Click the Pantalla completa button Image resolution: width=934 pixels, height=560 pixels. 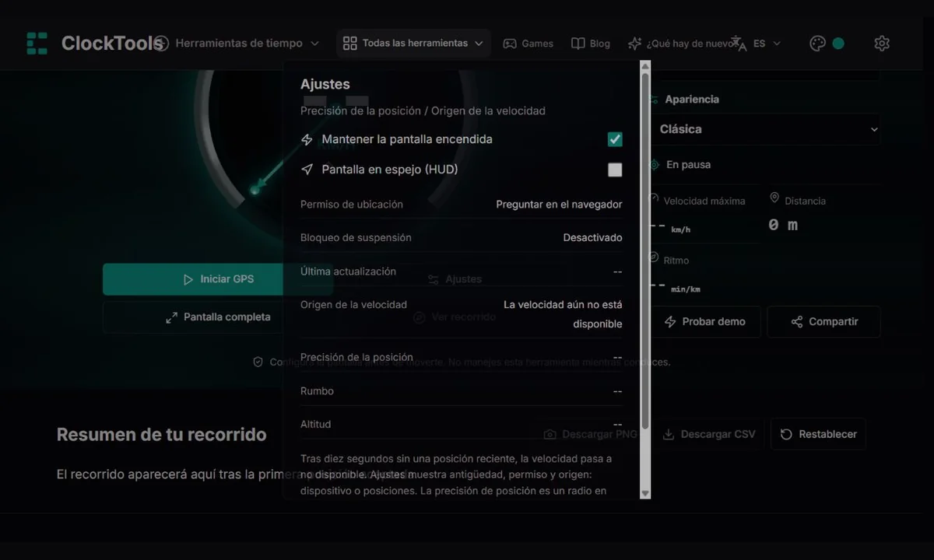(x=218, y=317)
